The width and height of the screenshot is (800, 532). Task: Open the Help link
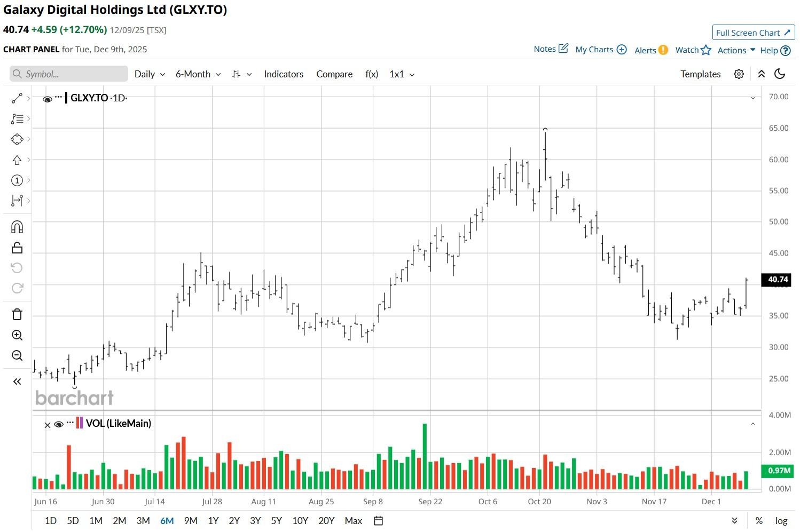click(x=775, y=51)
